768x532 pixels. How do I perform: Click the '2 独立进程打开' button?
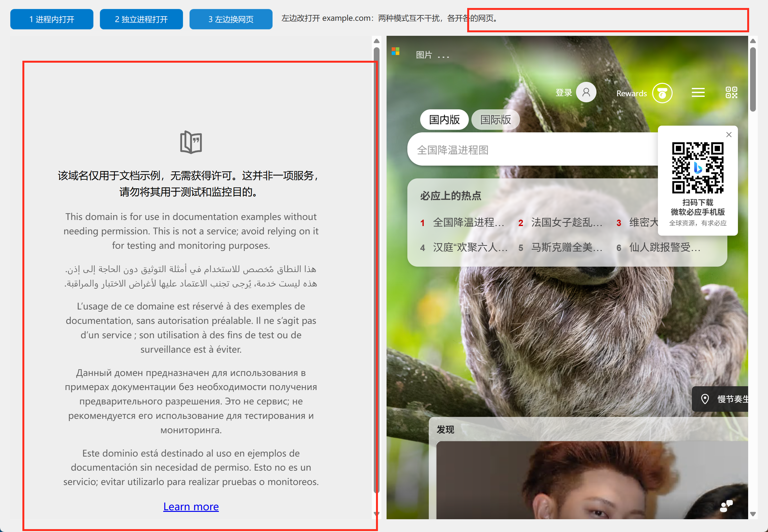[x=141, y=19]
